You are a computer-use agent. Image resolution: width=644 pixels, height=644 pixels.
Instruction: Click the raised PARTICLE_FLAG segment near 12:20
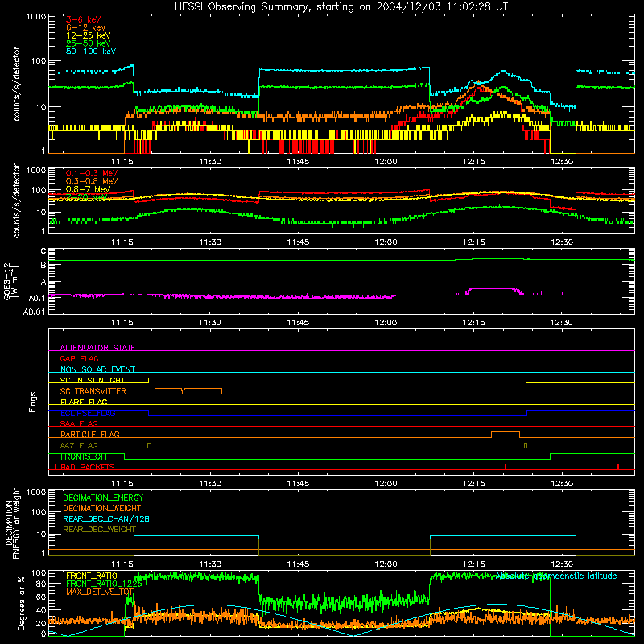click(506, 432)
